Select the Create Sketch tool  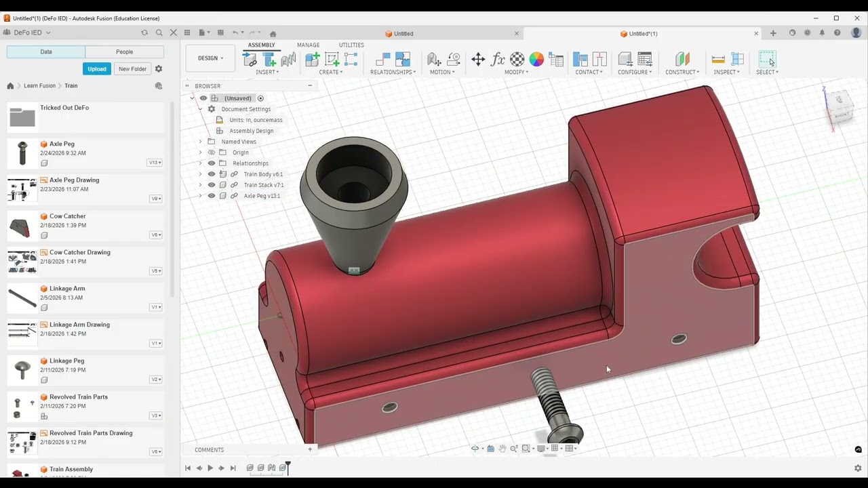(x=332, y=60)
